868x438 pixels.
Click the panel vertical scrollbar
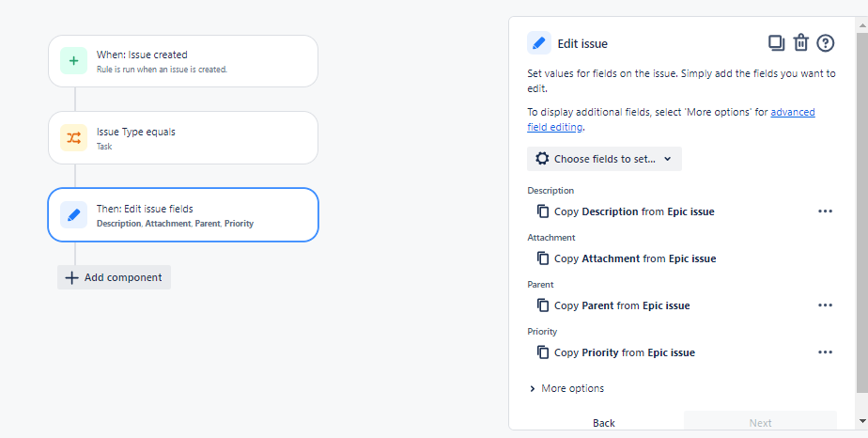click(x=862, y=211)
